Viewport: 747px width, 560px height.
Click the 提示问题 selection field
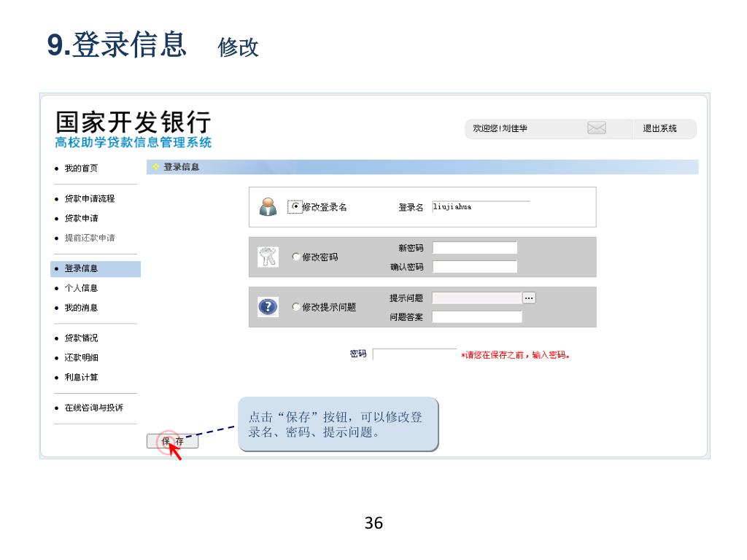(x=477, y=298)
